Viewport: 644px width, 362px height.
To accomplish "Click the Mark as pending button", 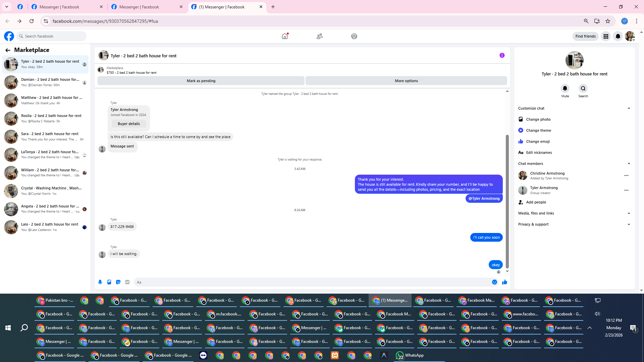I will click(201, 81).
